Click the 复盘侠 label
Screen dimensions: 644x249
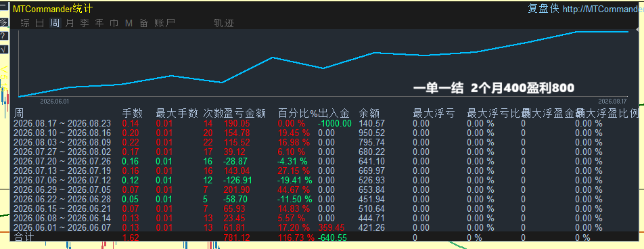tap(543, 9)
